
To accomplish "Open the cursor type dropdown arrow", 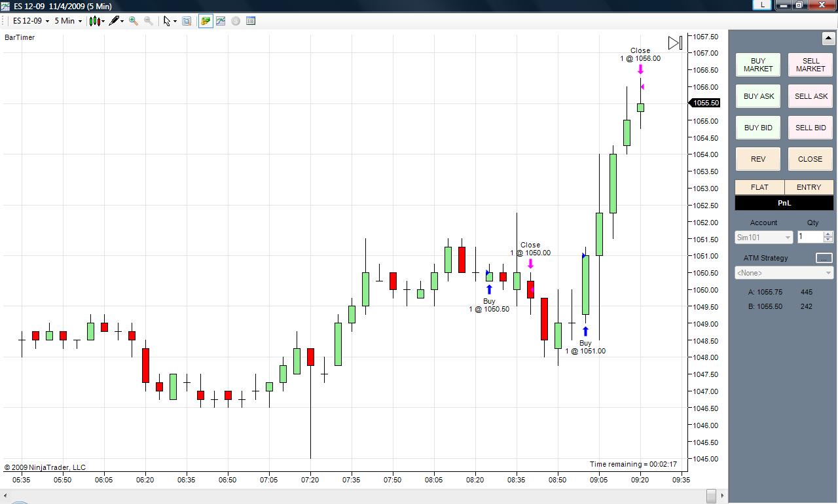I will [x=175, y=21].
